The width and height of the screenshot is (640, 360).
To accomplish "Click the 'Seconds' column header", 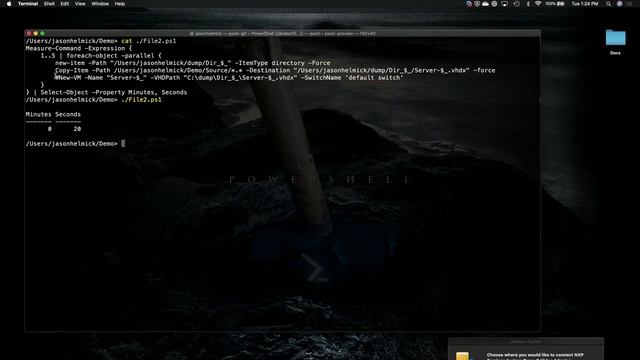I will coord(68,114).
